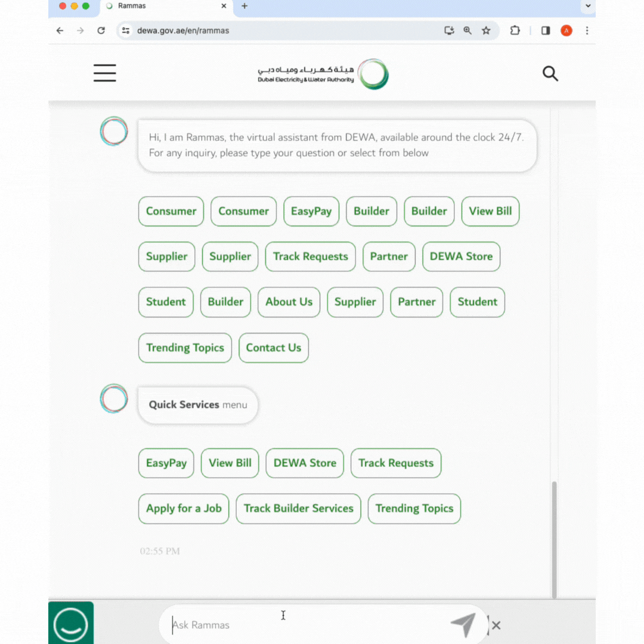
Task: Choose the Contact Us option
Action: pyautogui.click(x=274, y=348)
